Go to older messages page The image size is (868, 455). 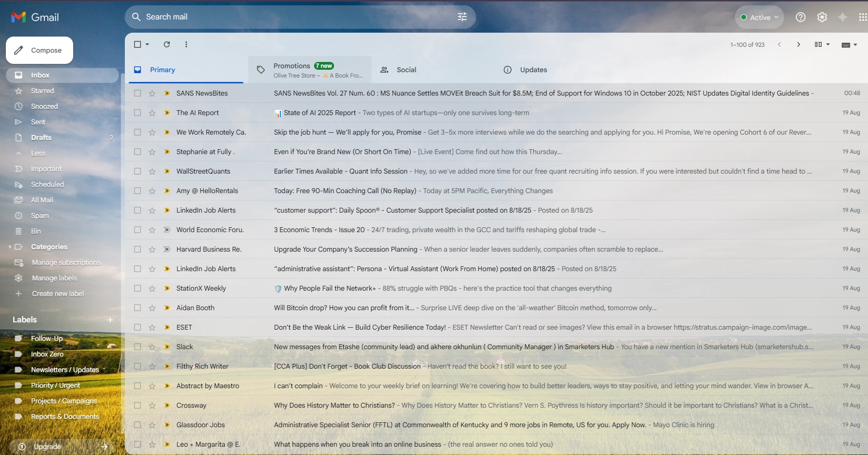point(798,44)
